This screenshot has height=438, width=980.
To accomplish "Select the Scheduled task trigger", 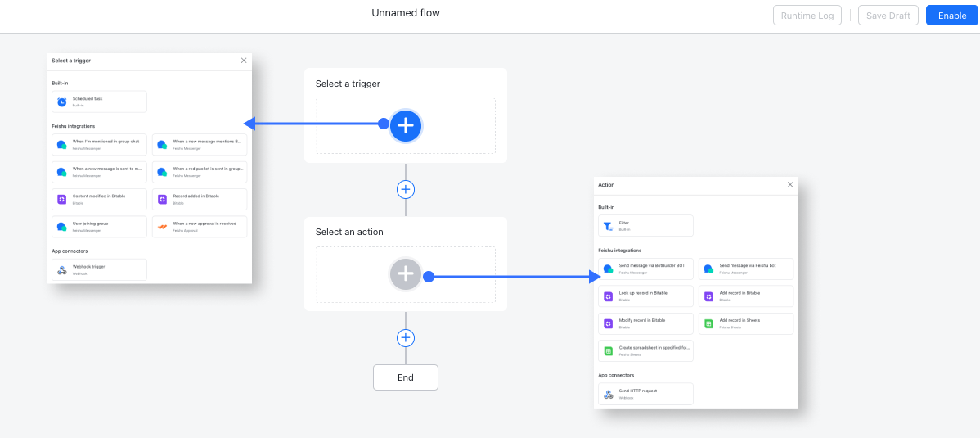I will [99, 102].
